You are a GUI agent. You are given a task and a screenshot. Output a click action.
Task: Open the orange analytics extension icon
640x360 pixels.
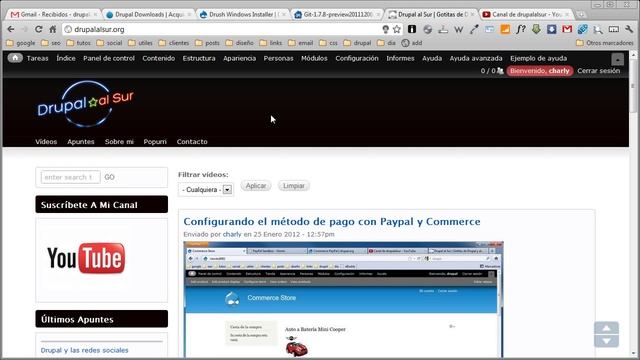505,29
